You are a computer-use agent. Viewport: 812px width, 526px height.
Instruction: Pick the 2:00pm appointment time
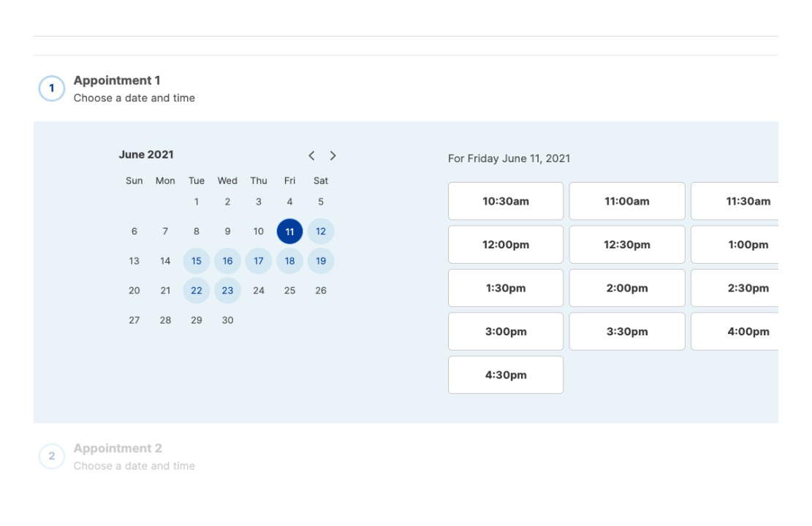tap(627, 288)
